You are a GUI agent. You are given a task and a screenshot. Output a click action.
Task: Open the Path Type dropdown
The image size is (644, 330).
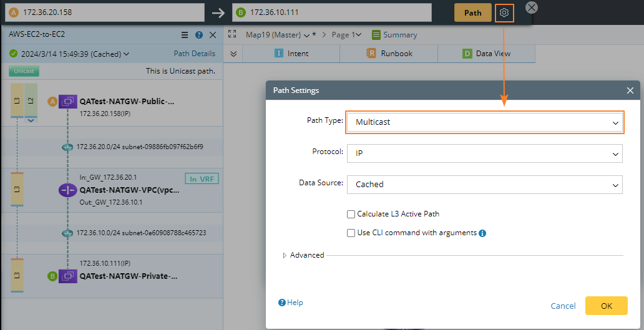pyautogui.click(x=485, y=122)
